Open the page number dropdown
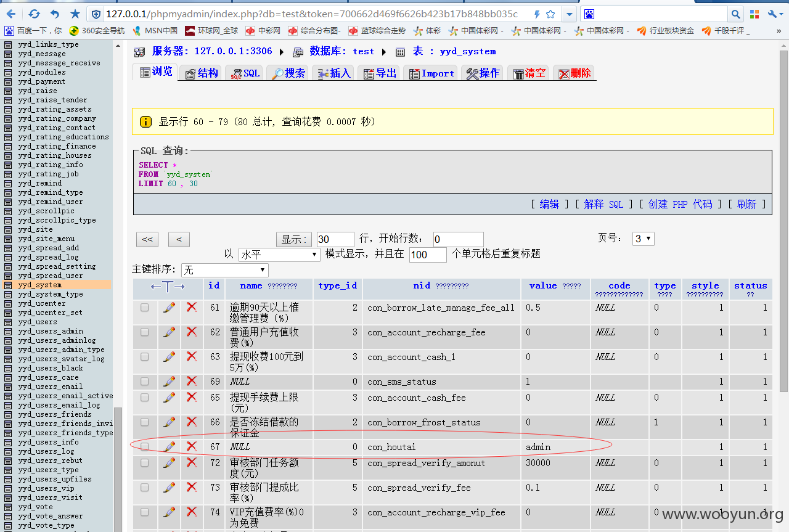Screen dimensions: 789x532 643,239
